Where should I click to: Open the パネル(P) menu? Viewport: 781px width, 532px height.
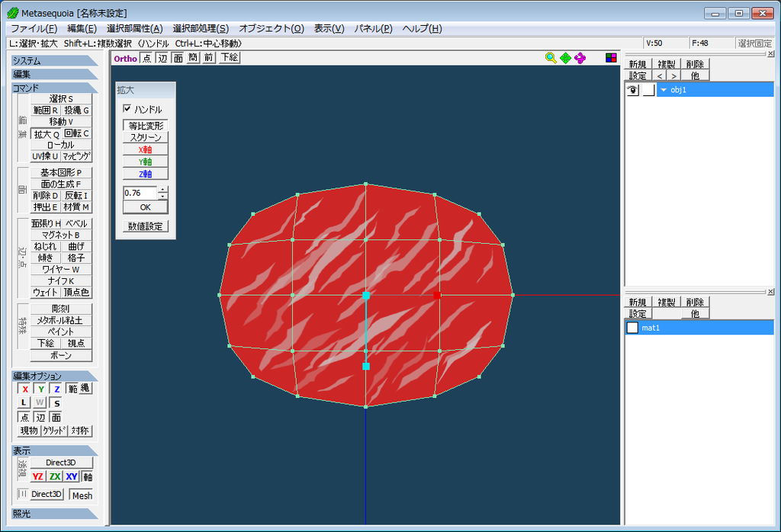373,28
